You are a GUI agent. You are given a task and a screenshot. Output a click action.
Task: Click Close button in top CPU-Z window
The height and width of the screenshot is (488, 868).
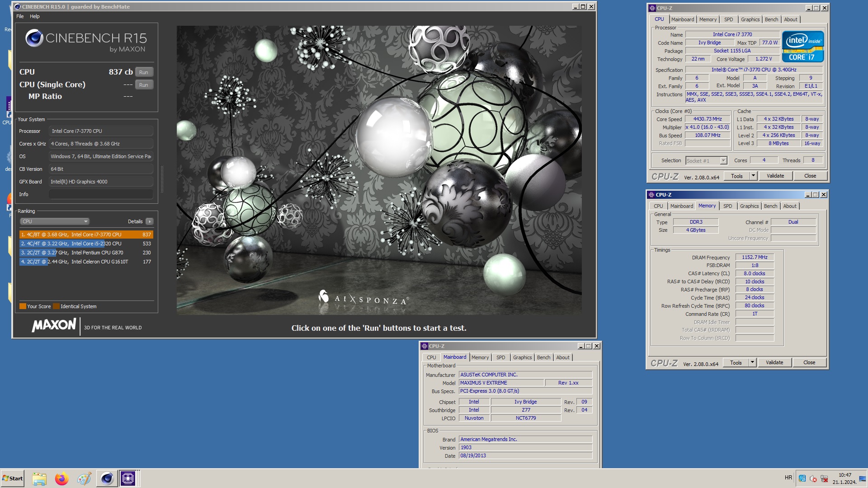pyautogui.click(x=810, y=176)
